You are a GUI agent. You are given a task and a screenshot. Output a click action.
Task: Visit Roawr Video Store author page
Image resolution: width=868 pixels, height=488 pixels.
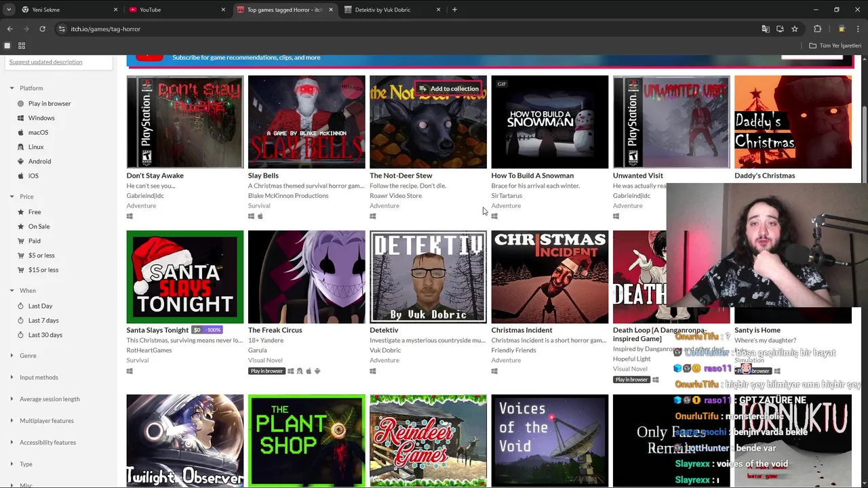[395, 196]
